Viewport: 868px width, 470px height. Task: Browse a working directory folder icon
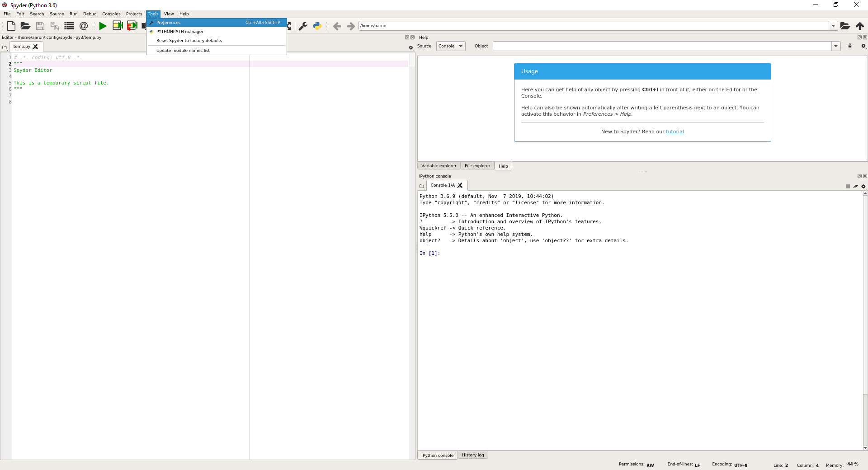845,26
